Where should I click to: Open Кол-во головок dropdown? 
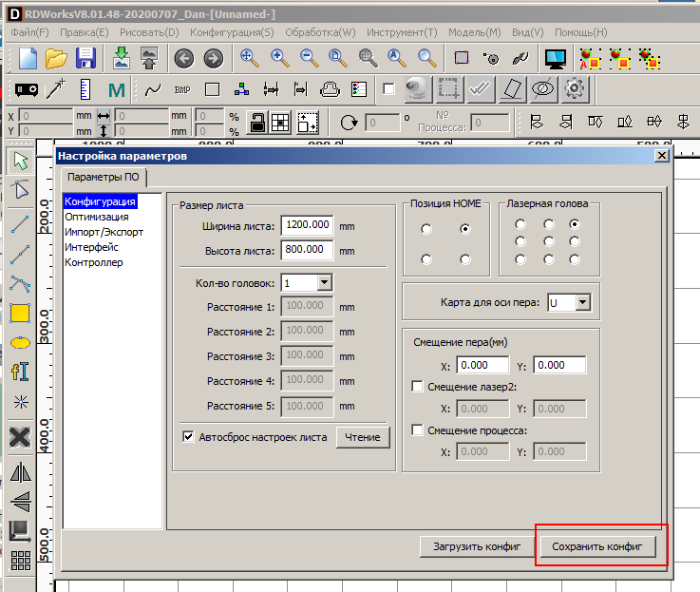coord(324,283)
